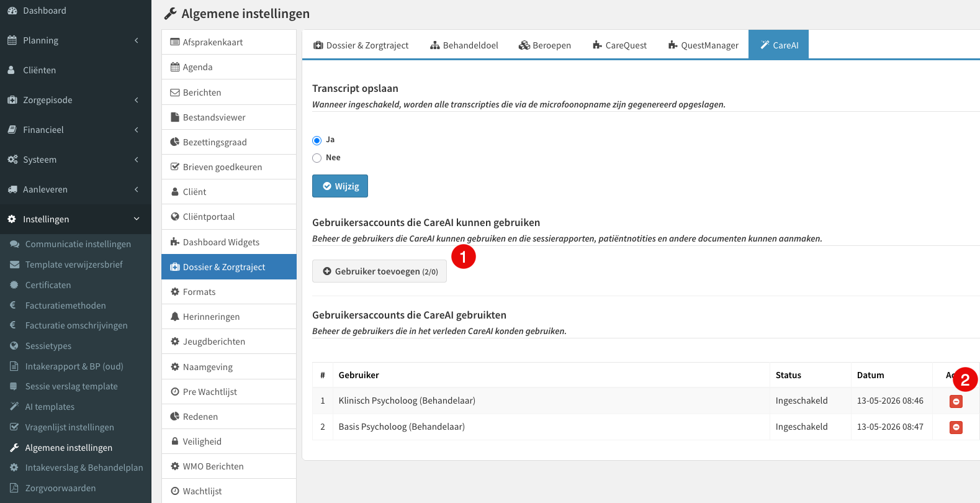Expand the Planning menu chevron
The width and height of the screenshot is (980, 503).
tap(137, 40)
